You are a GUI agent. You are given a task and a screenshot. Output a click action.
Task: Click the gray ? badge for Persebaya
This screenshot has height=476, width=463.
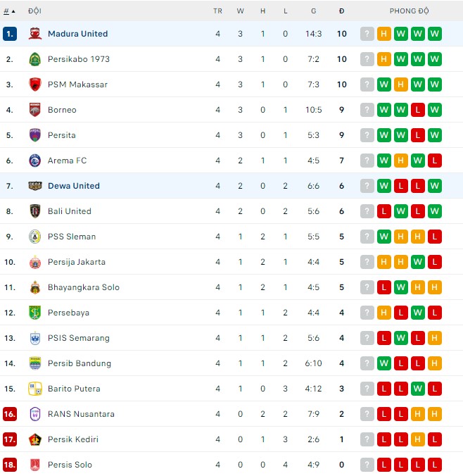click(x=367, y=313)
